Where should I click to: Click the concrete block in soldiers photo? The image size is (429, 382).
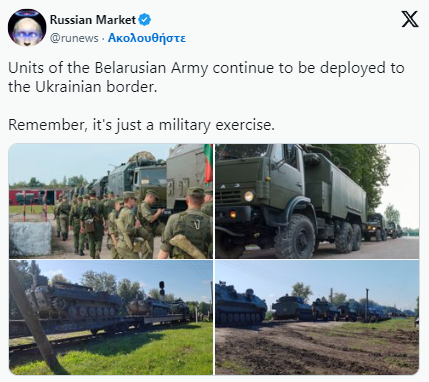31,239
